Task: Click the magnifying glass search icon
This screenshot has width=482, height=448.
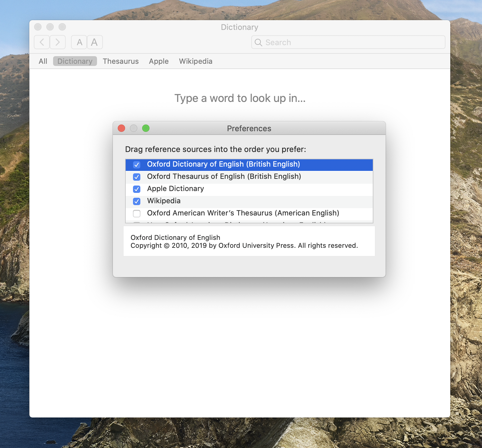Action: tap(258, 42)
